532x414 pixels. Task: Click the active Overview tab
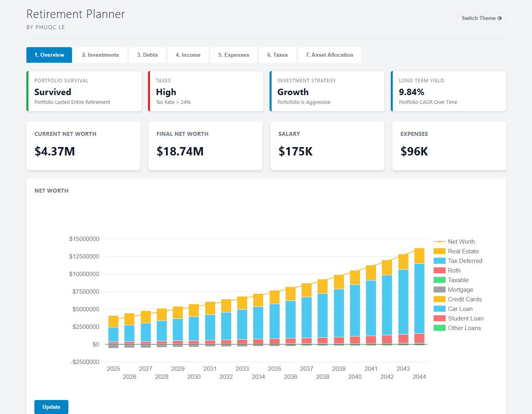(49, 55)
